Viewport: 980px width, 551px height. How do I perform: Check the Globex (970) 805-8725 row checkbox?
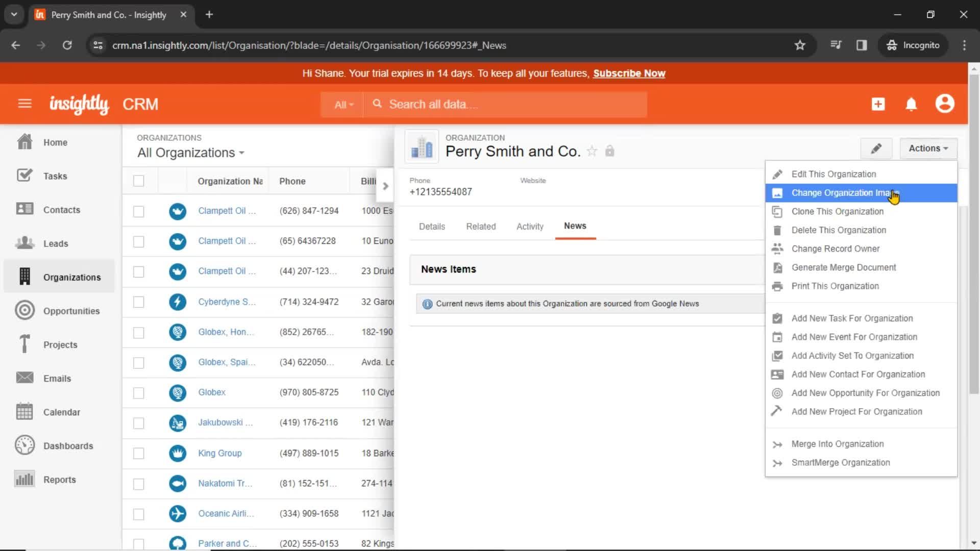[x=138, y=393]
